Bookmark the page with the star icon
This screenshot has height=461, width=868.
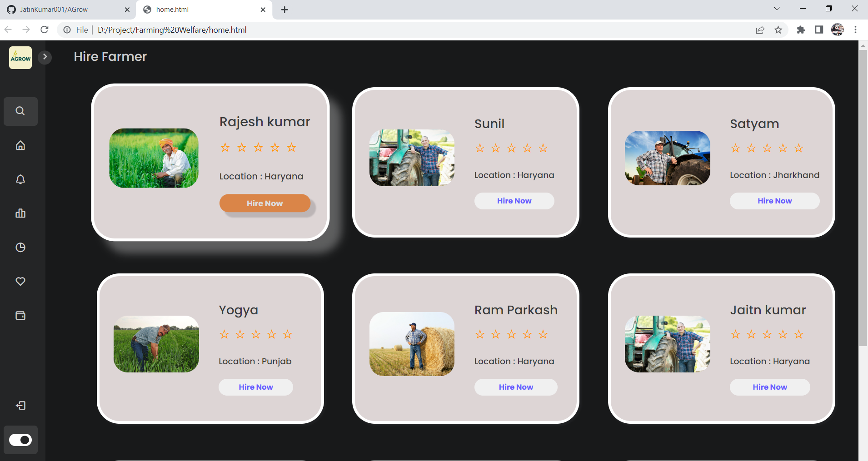[779, 30]
